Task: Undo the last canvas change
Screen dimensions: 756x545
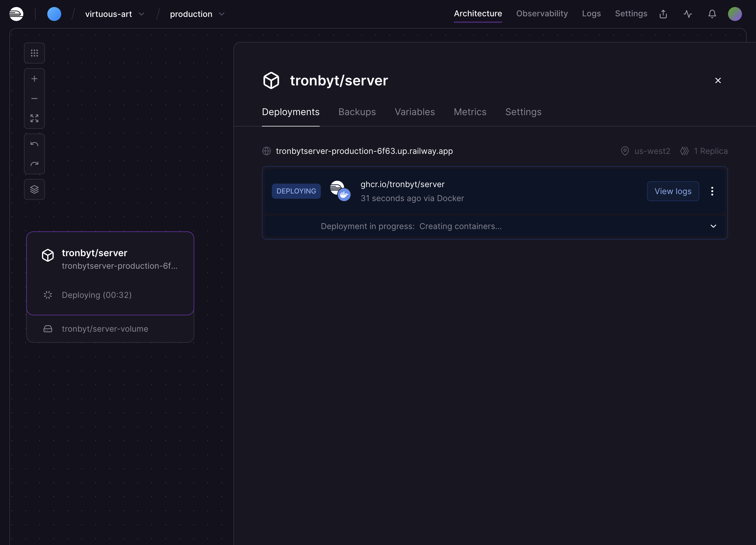Action: coord(34,144)
